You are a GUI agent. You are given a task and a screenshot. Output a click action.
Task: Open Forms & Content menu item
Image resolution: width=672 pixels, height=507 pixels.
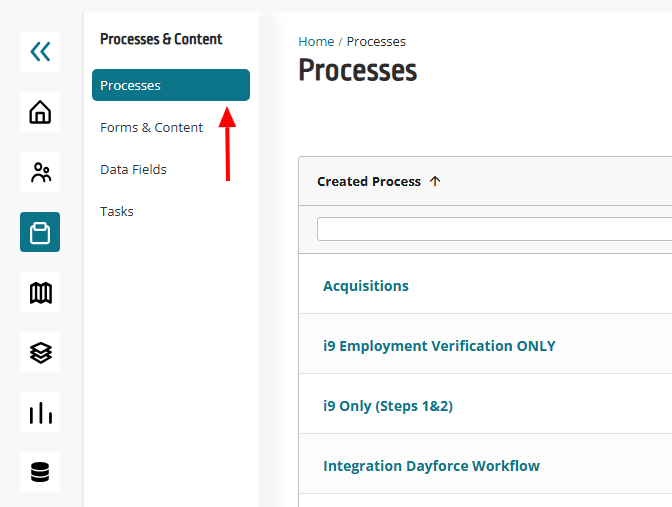(x=151, y=127)
